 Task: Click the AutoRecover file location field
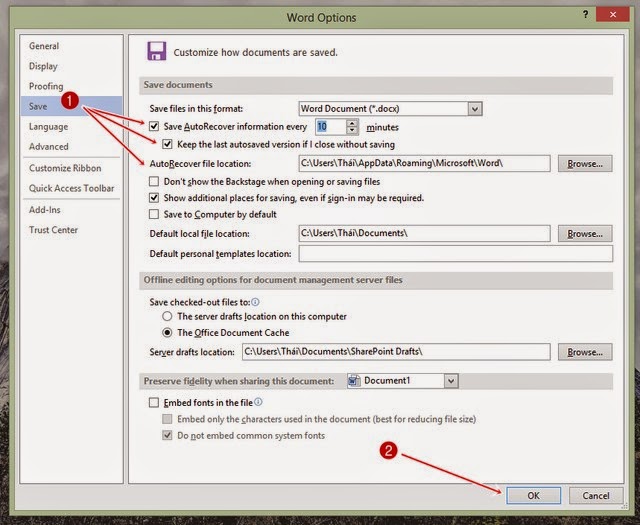point(424,163)
